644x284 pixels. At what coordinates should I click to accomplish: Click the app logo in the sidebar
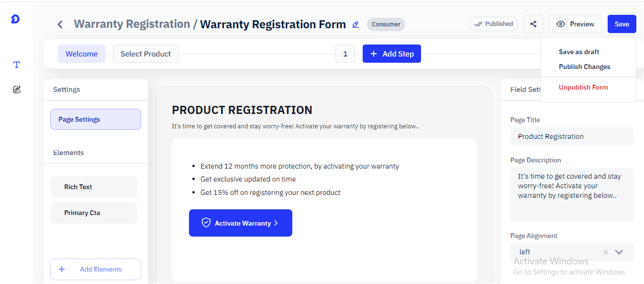[15, 19]
